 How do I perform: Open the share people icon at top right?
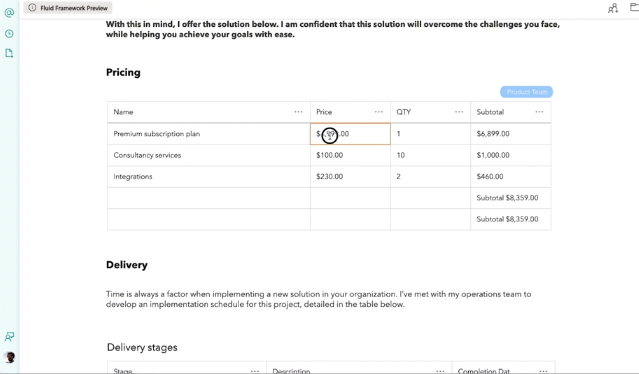pyautogui.click(x=613, y=8)
